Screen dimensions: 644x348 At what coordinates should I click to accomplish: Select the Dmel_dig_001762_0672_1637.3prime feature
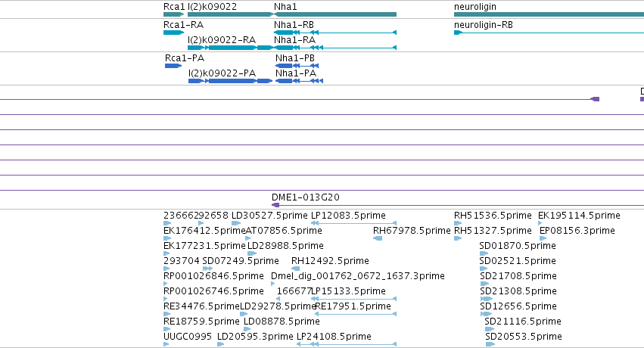click(x=272, y=284)
